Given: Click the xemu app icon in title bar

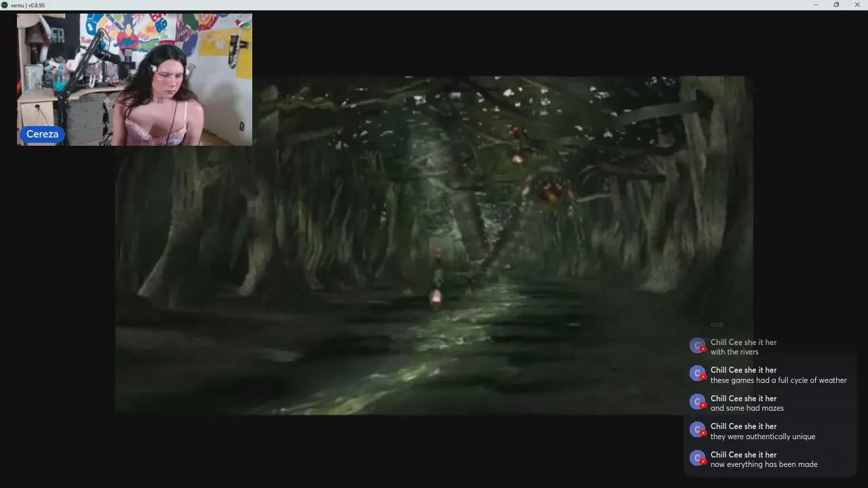Looking at the screenshot, I should [x=5, y=5].
